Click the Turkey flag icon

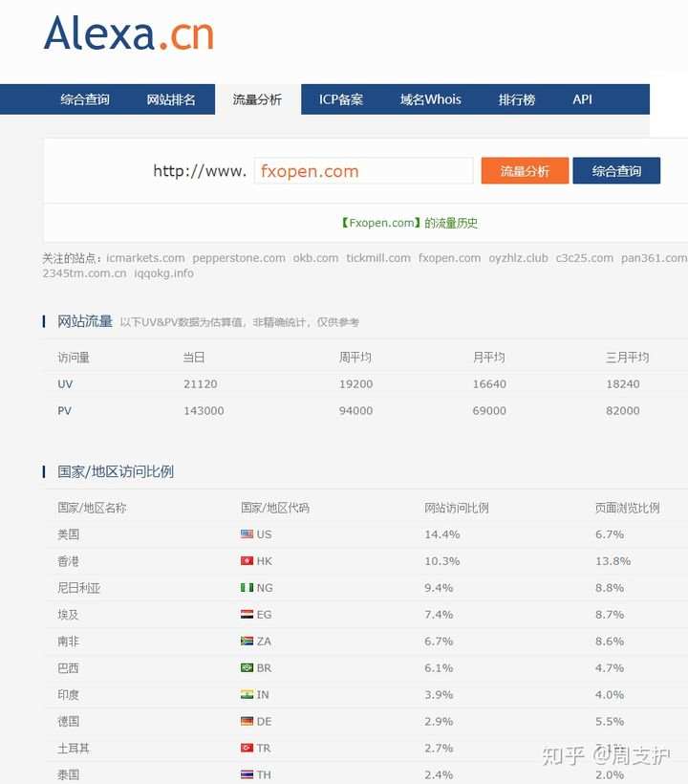click(247, 748)
